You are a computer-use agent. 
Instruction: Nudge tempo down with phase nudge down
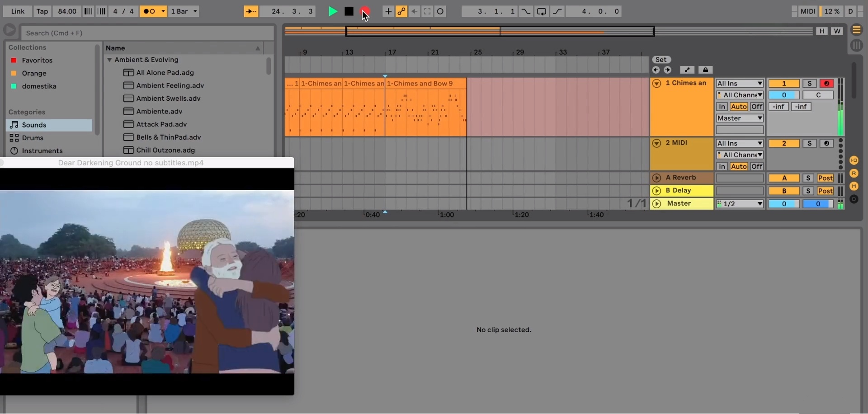pyautogui.click(x=89, y=11)
